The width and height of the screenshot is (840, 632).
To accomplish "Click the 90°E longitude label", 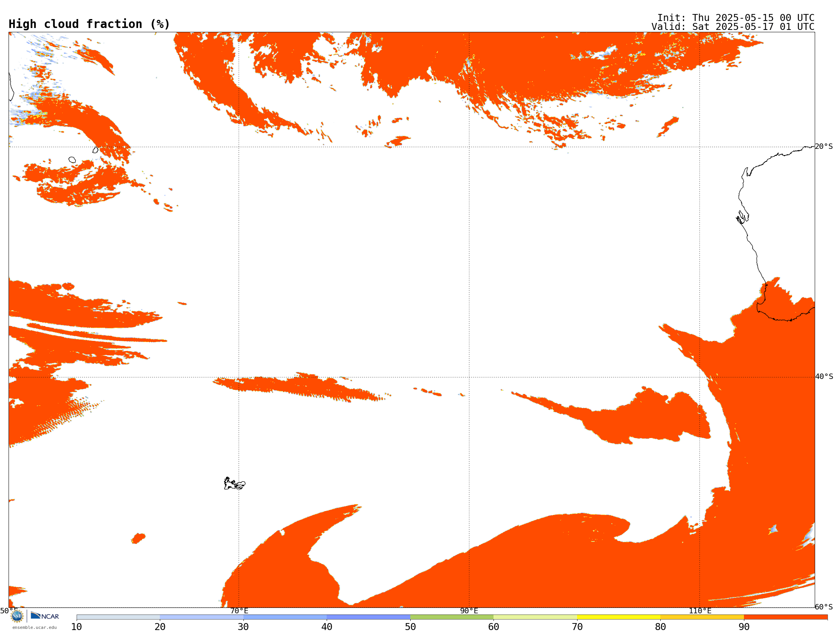I will click(469, 611).
